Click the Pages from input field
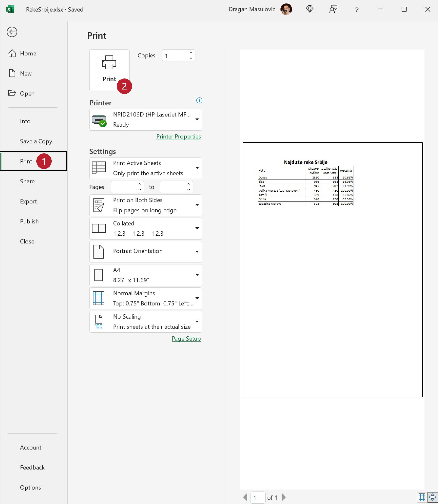Image resolution: width=438 pixels, height=504 pixels. click(124, 187)
